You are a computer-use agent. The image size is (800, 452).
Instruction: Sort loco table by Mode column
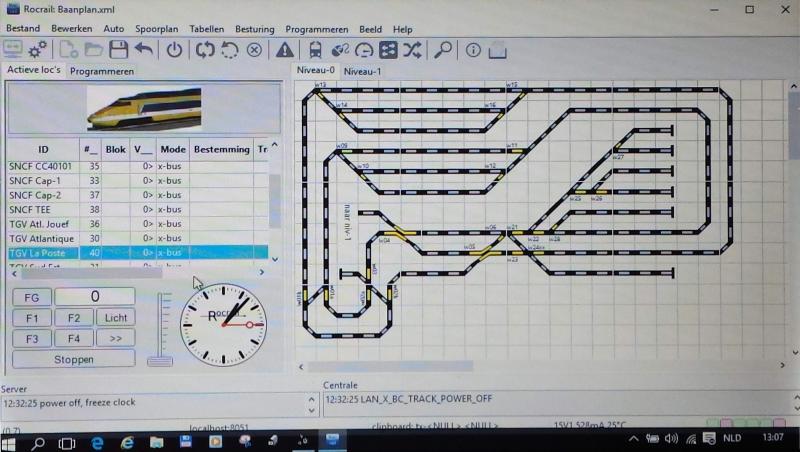[173, 149]
